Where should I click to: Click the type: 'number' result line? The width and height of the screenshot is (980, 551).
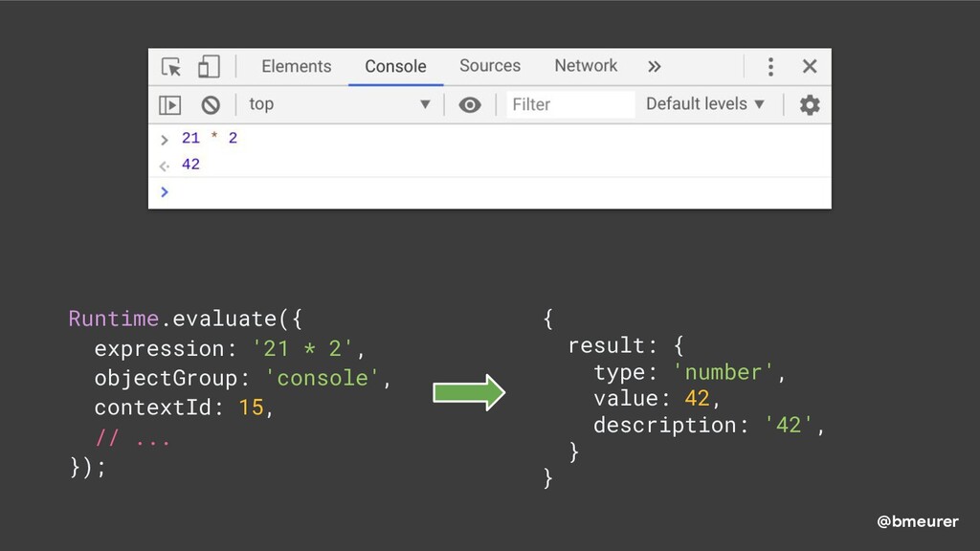point(689,372)
